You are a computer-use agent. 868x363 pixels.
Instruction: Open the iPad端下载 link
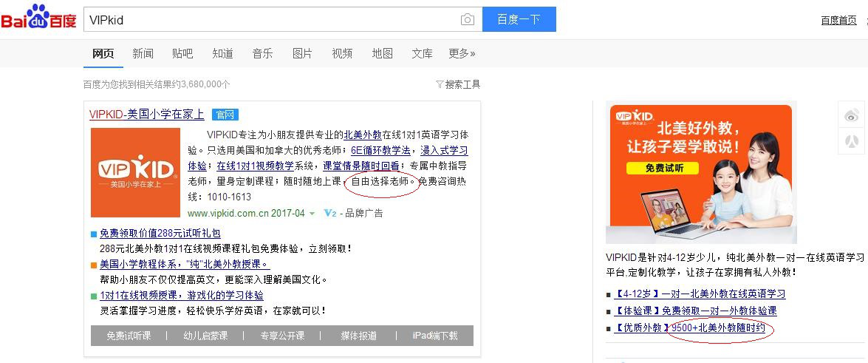(x=434, y=336)
